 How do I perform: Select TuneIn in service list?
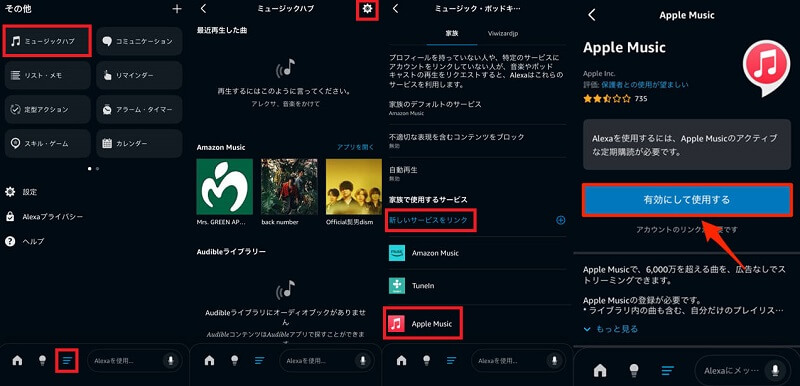(478, 286)
